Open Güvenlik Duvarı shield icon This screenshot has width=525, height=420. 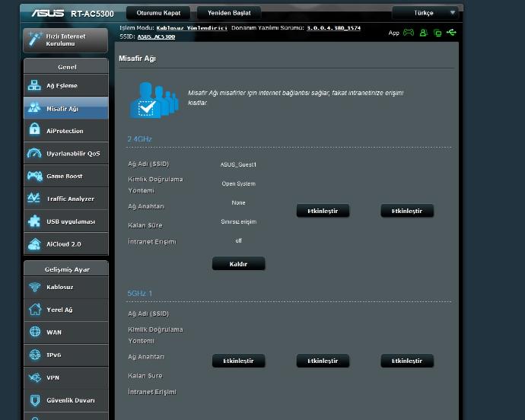pos(35,400)
